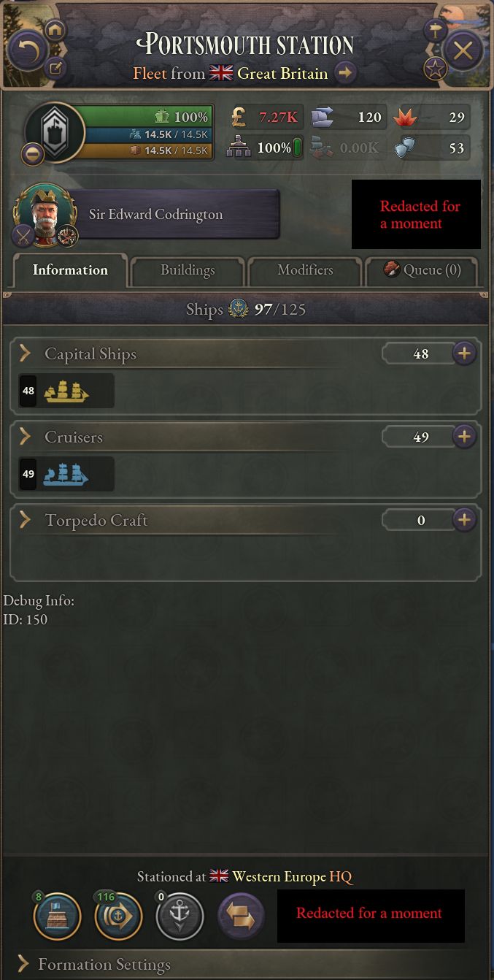Viewport: 494px width, 980px height.
Task: Select admiral Sir Edward Codrington
Action: click(x=155, y=215)
